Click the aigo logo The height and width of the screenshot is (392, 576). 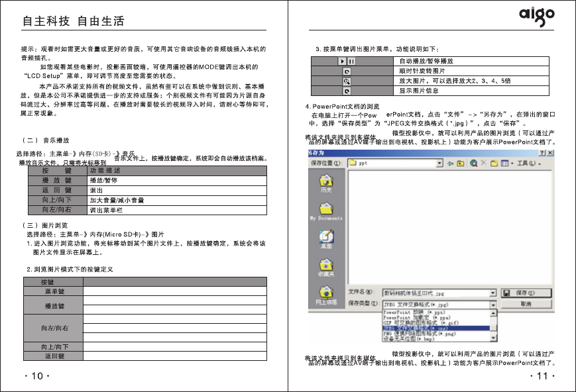pyautogui.click(x=537, y=16)
